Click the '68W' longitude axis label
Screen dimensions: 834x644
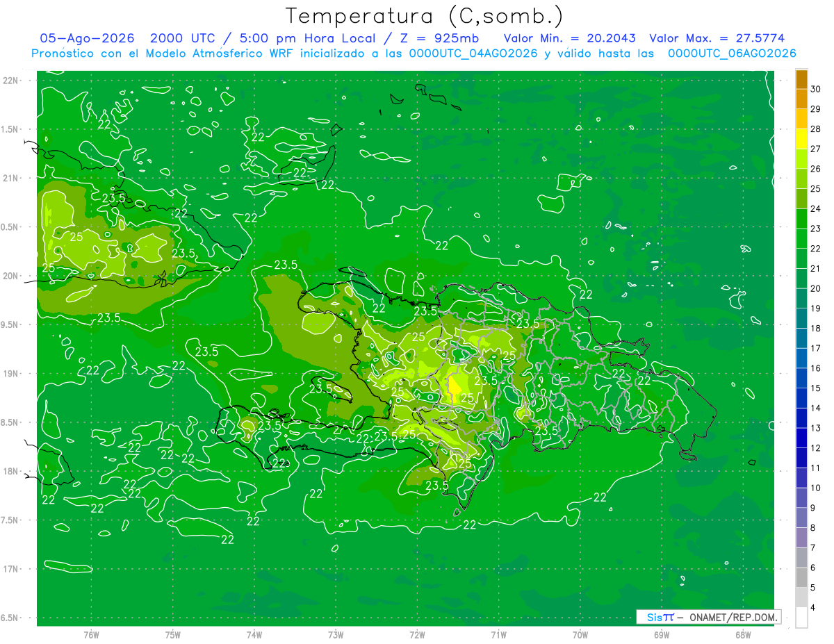coord(743,634)
